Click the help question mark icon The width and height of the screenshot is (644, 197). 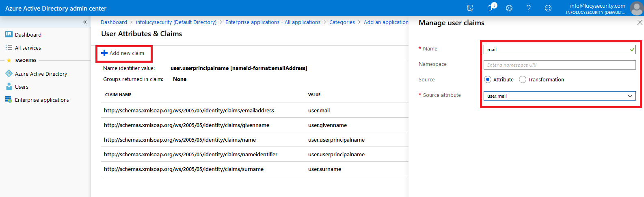tap(529, 8)
